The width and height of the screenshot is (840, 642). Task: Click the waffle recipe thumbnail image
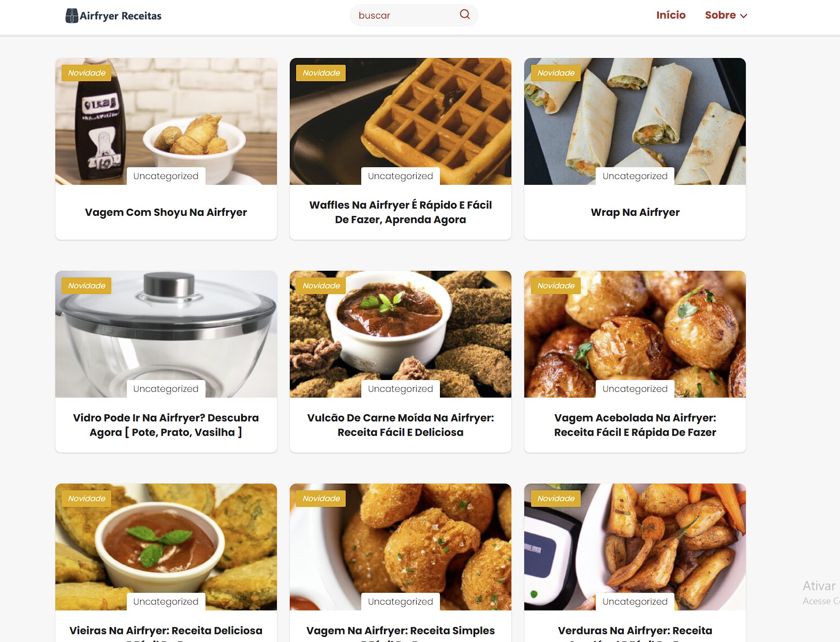point(401,121)
